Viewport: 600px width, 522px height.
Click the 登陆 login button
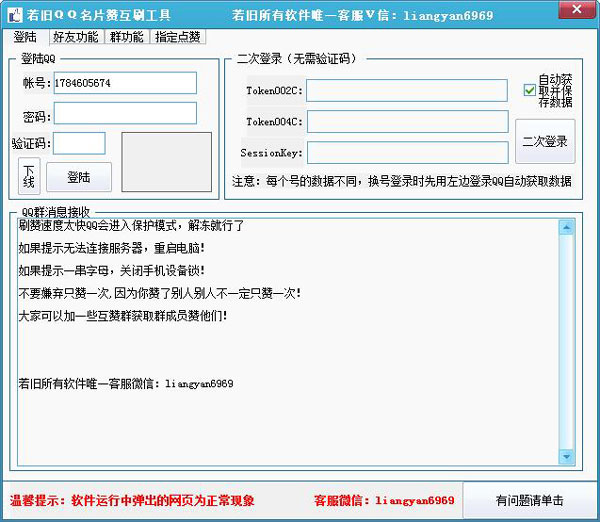coord(79,177)
